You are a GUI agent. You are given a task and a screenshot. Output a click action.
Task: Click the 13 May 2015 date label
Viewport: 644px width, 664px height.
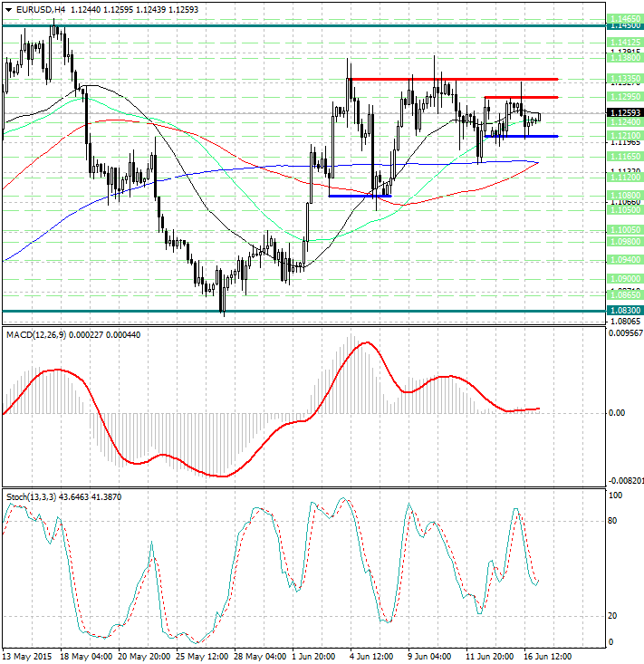28,655
